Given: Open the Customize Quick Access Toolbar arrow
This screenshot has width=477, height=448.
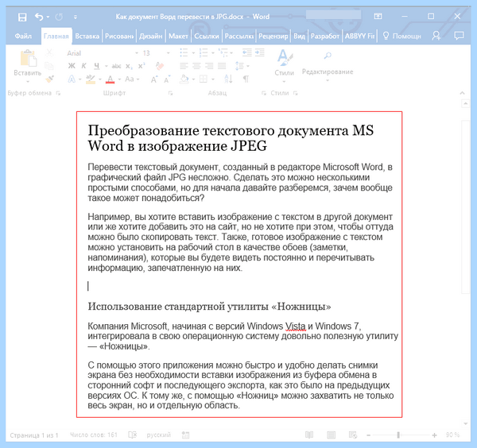Looking at the screenshot, I should pyautogui.click(x=76, y=17).
